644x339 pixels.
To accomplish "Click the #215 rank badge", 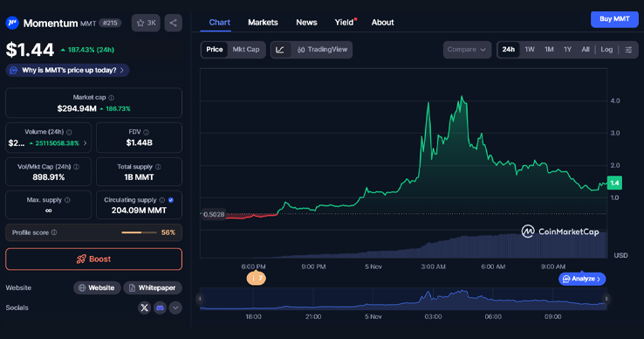I will [110, 23].
